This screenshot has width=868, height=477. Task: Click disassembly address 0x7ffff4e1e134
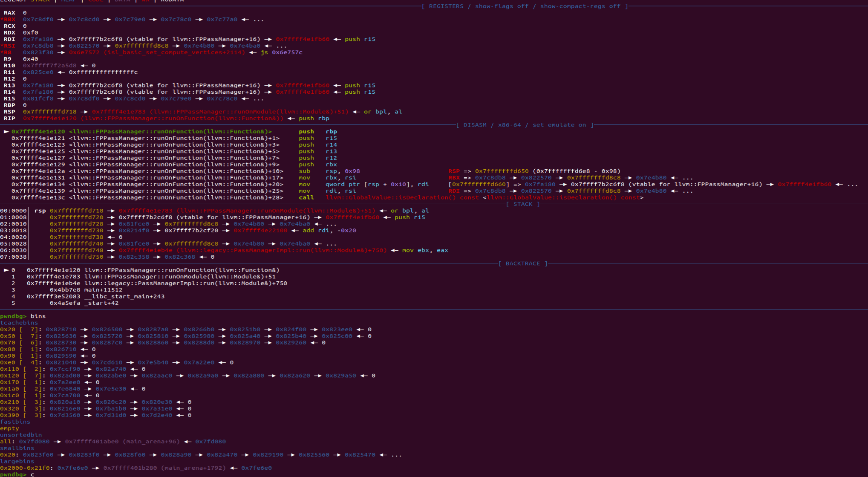tap(38, 185)
